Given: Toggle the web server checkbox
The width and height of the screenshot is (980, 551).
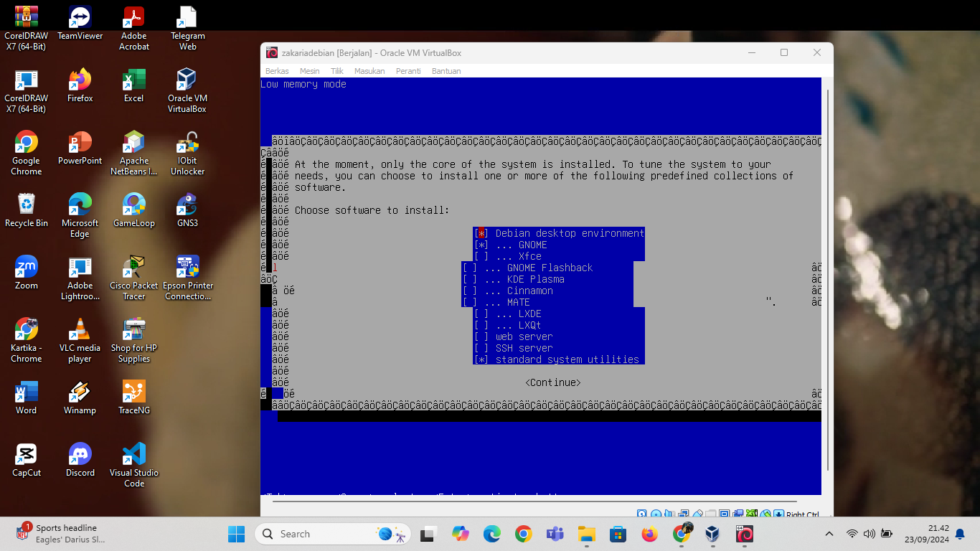Looking at the screenshot, I should 481,336.
